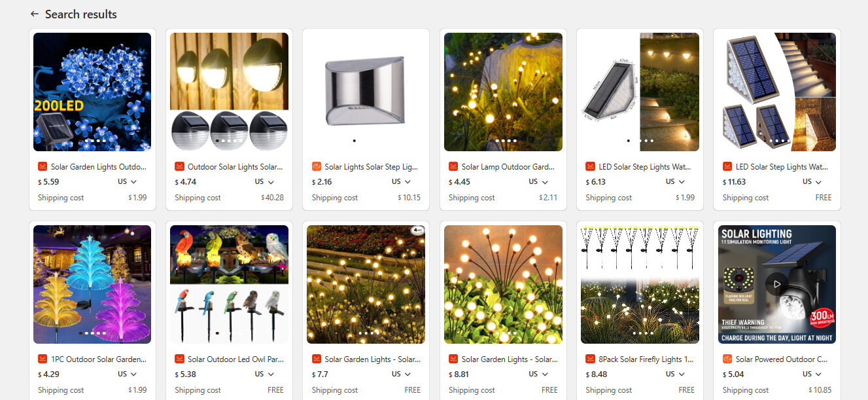Open the colorful jellyfish solar lights thumbnail
This screenshot has height=400, width=868.
[x=92, y=285]
